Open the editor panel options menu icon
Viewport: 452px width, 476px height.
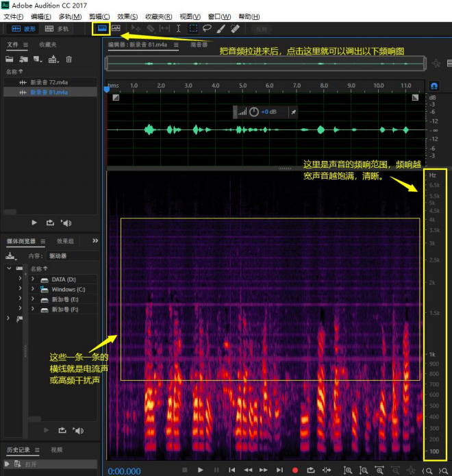[x=176, y=45]
